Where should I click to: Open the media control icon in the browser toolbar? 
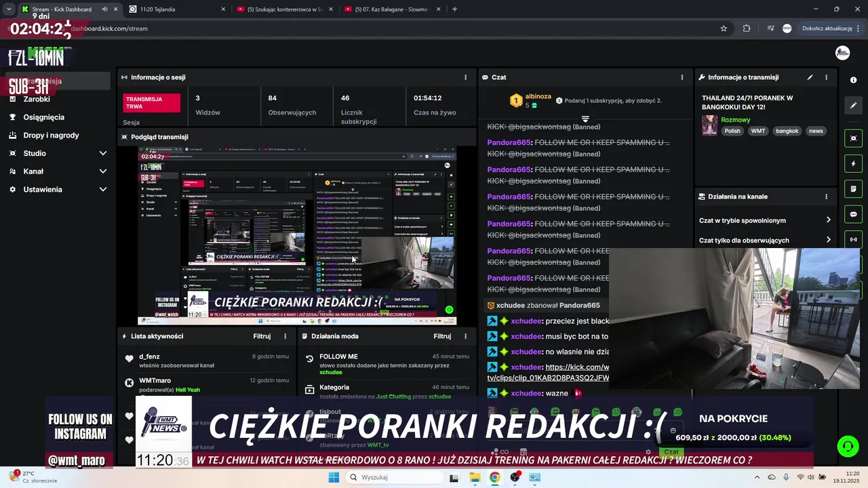(770, 28)
